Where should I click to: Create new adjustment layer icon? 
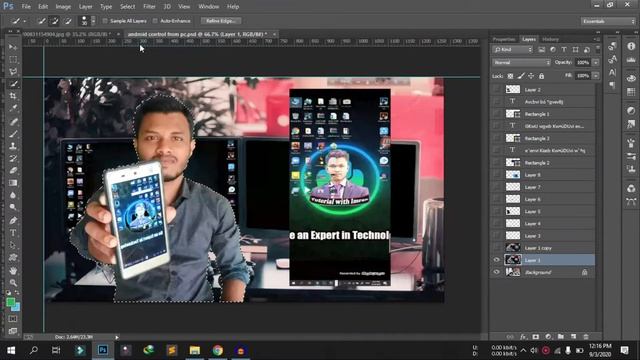548,337
